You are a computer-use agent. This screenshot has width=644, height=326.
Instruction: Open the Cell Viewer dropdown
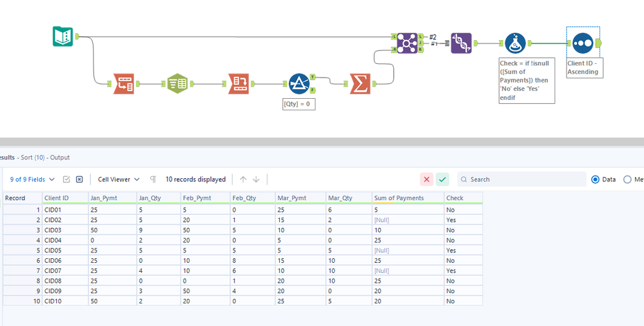click(119, 179)
